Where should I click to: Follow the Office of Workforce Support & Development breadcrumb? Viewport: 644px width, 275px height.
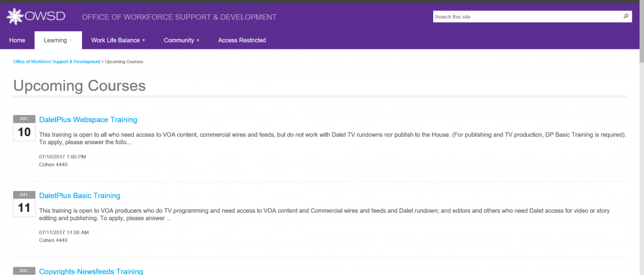click(x=57, y=62)
